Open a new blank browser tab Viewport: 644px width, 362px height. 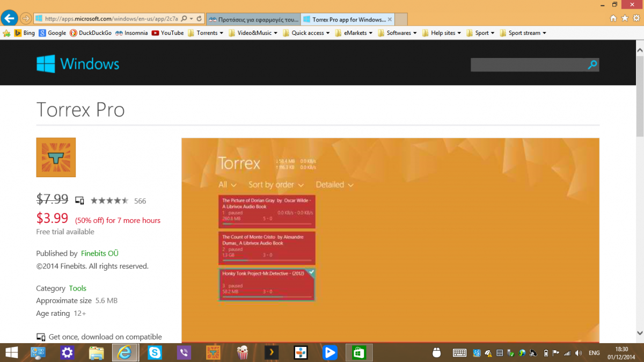coord(401,19)
